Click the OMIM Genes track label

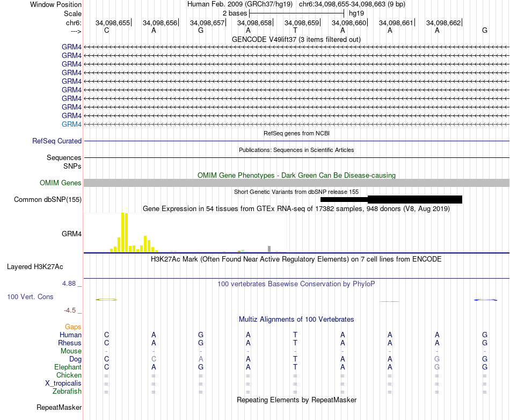tap(61, 183)
